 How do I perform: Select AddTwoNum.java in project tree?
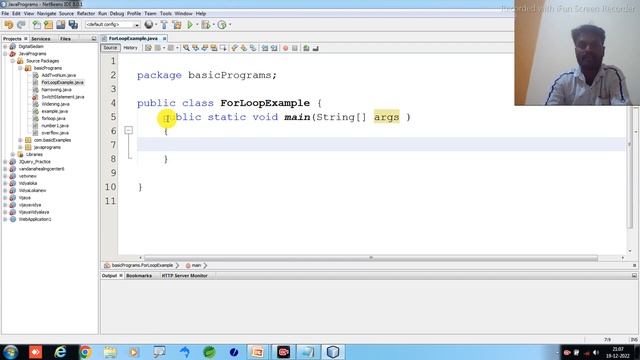(58, 75)
